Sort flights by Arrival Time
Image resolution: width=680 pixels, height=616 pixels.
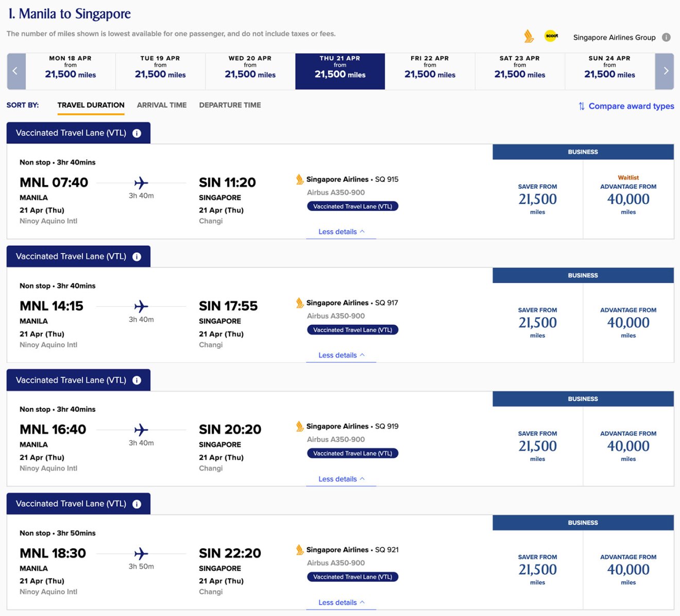[162, 105]
